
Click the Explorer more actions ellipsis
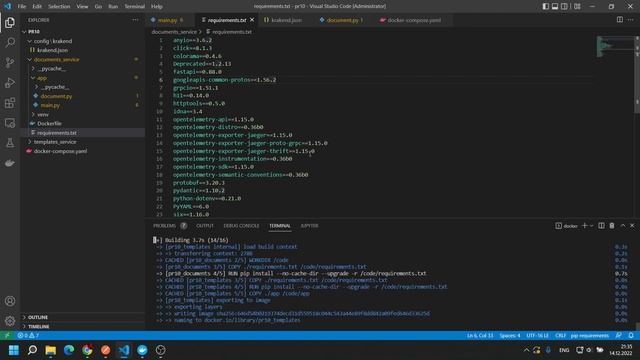point(135,20)
